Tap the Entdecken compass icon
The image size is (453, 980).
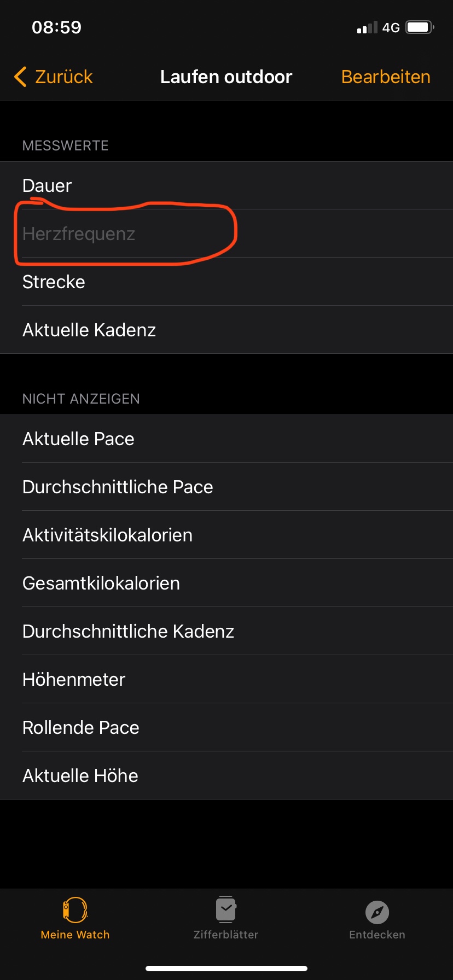[377, 912]
